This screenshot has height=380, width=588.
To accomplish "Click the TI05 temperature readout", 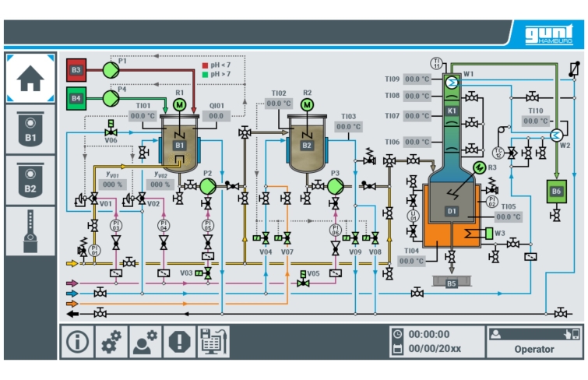I will (x=508, y=216).
